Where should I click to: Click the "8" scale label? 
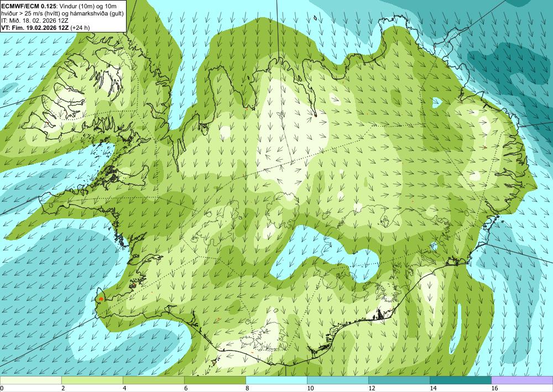tap(247, 388)
